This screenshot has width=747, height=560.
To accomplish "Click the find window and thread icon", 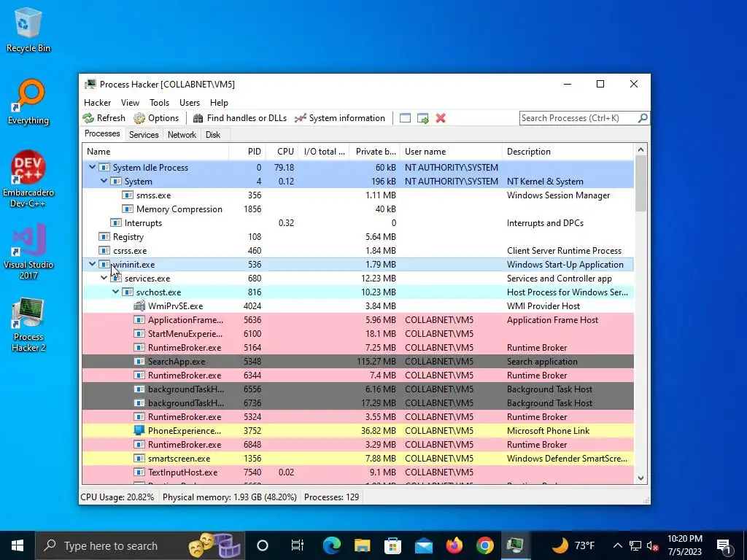I will pyautogui.click(x=422, y=118).
